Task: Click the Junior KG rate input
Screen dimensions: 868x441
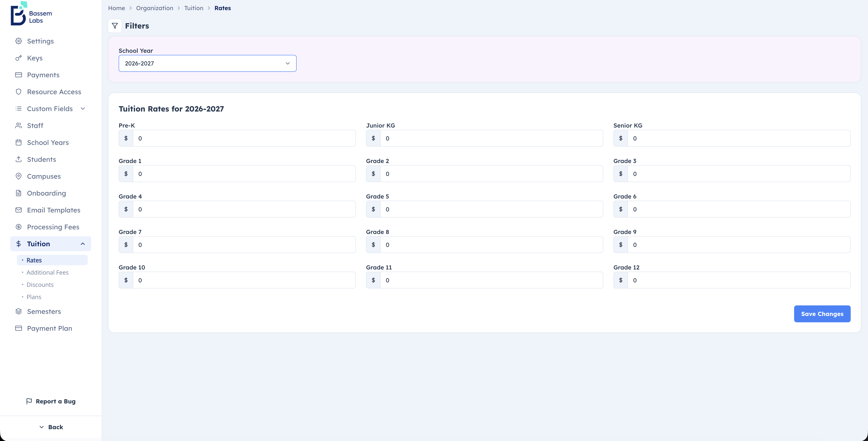Action: tap(491, 138)
